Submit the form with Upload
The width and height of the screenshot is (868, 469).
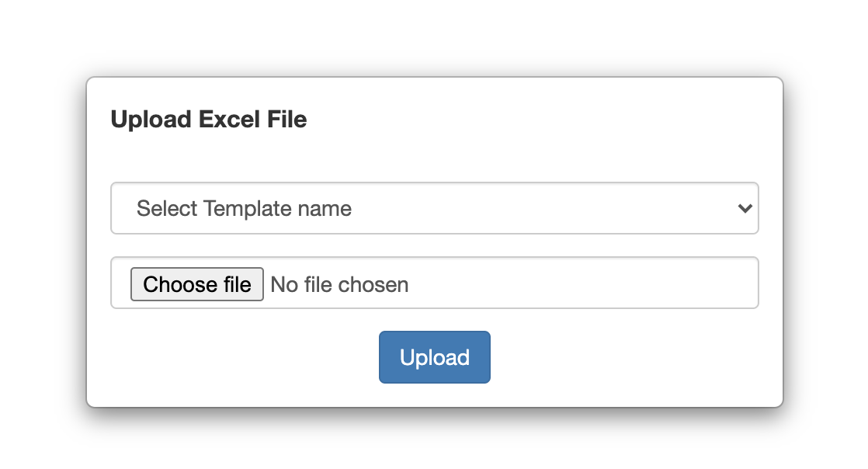click(435, 357)
